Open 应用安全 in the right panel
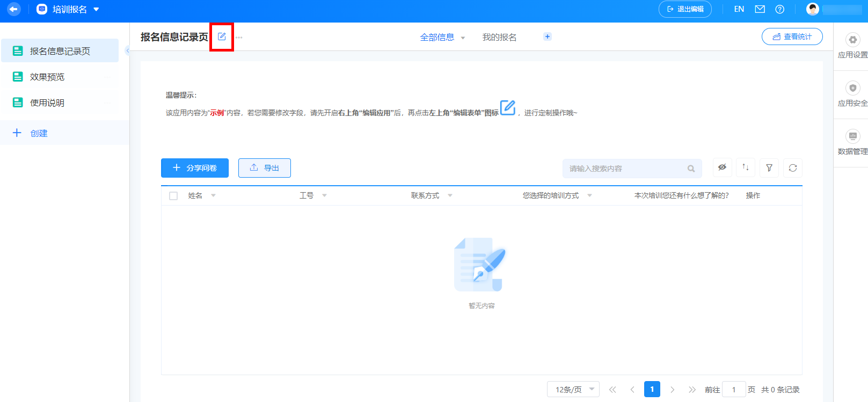Viewport: 868px width, 402px height. pyautogui.click(x=852, y=94)
